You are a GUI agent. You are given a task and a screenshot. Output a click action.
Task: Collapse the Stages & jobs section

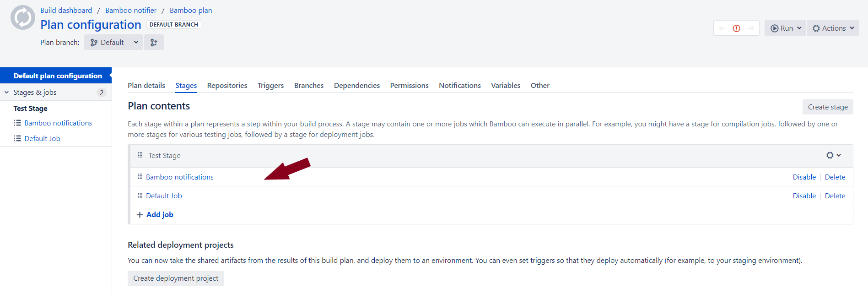(7, 93)
